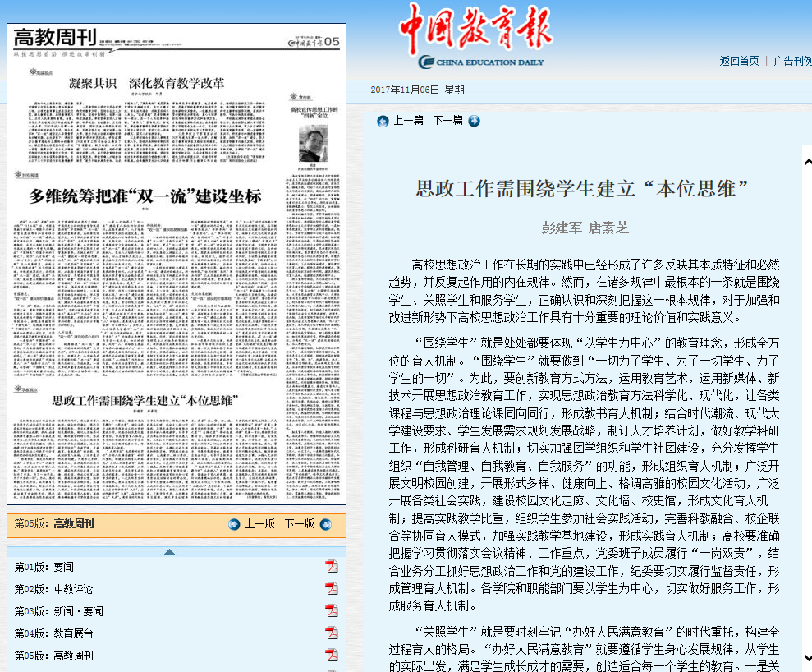Click the next edition arrow icon beside 下一版
This screenshot has height=672, width=812.
click(326, 524)
